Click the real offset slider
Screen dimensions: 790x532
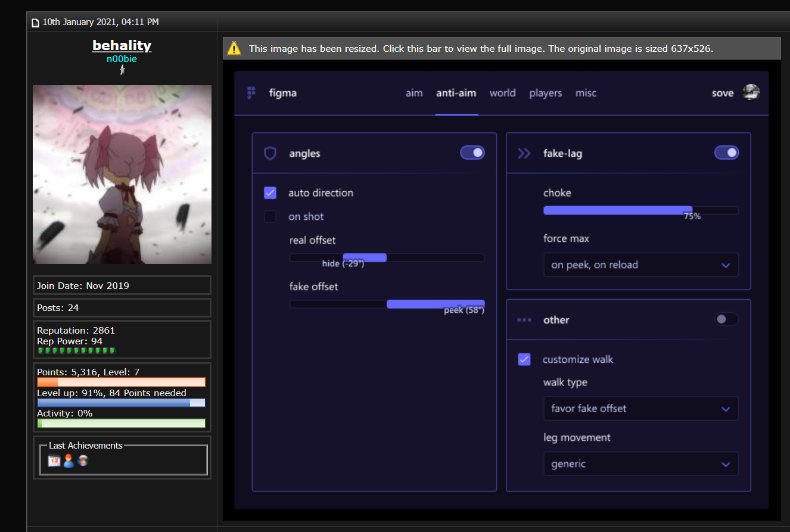click(x=387, y=257)
